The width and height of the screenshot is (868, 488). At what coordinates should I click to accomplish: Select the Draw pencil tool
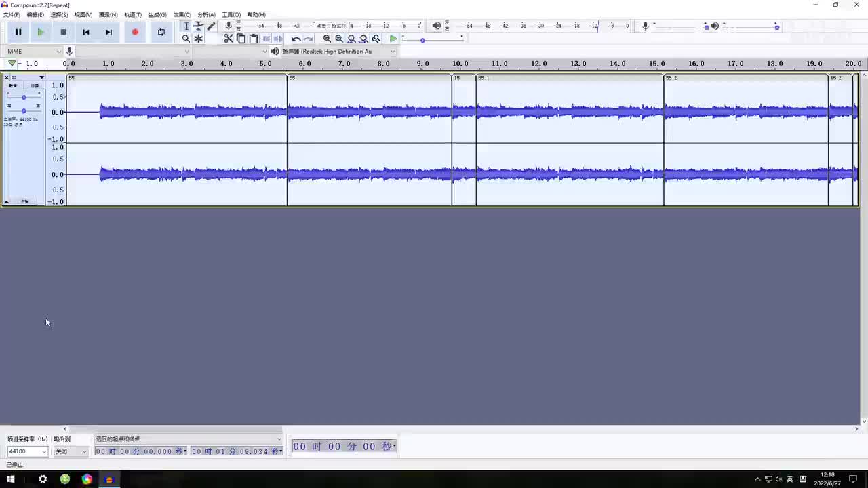tap(211, 26)
